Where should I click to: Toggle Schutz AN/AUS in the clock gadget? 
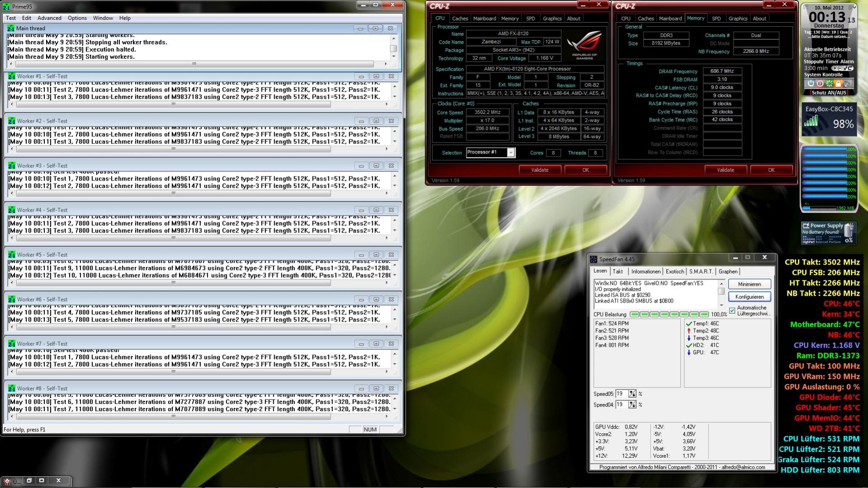pos(829,93)
